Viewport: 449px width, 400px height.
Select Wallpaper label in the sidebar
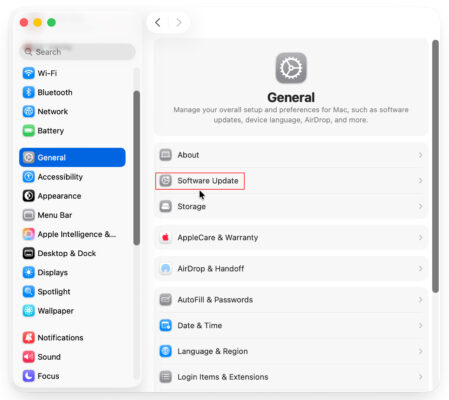[x=56, y=311]
